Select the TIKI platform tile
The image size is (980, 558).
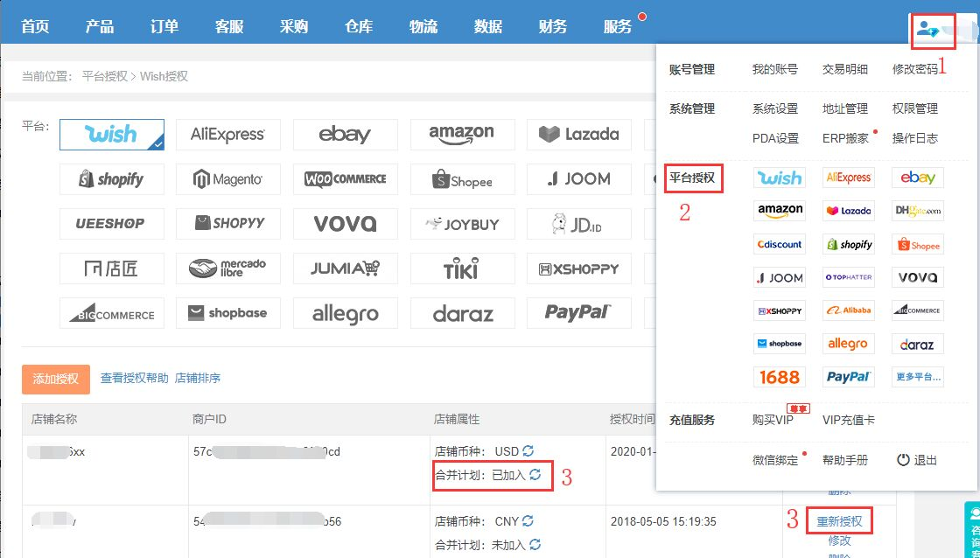tap(463, 269)
